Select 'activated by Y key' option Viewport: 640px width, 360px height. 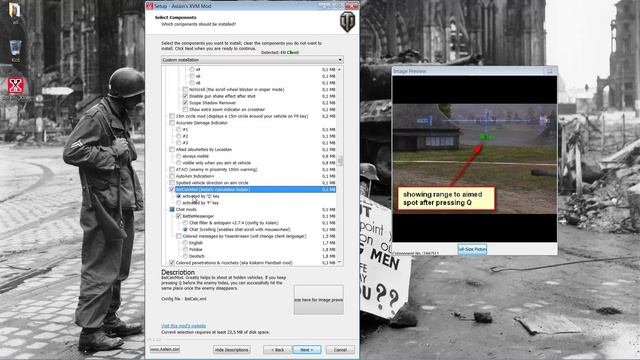(179, 203)
